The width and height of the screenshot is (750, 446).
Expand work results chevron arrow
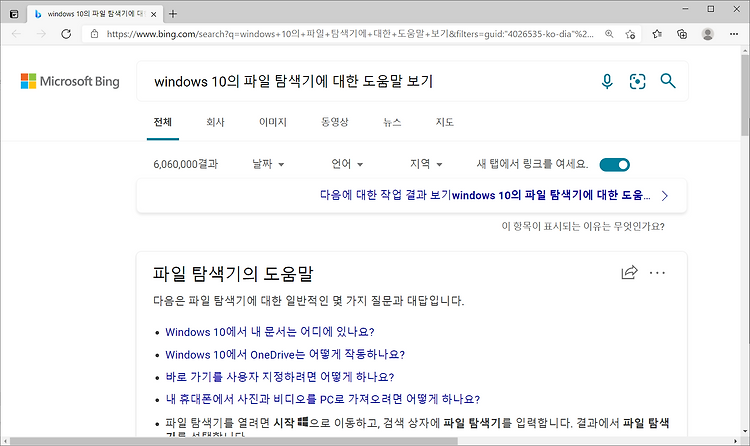click(664, 195)
